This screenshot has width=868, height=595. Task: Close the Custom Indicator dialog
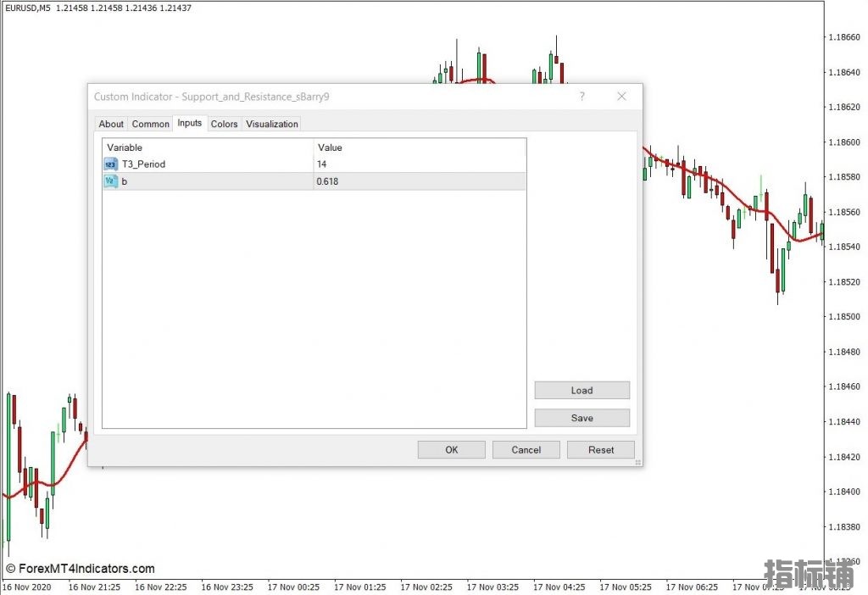(x=621, y=97)
